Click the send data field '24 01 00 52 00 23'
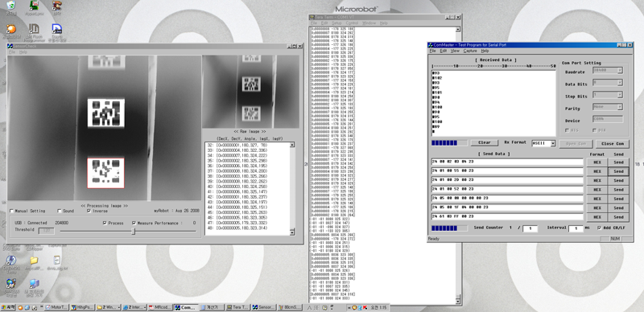This screenshot has width=644, height=312. click(x=507, y=190)
